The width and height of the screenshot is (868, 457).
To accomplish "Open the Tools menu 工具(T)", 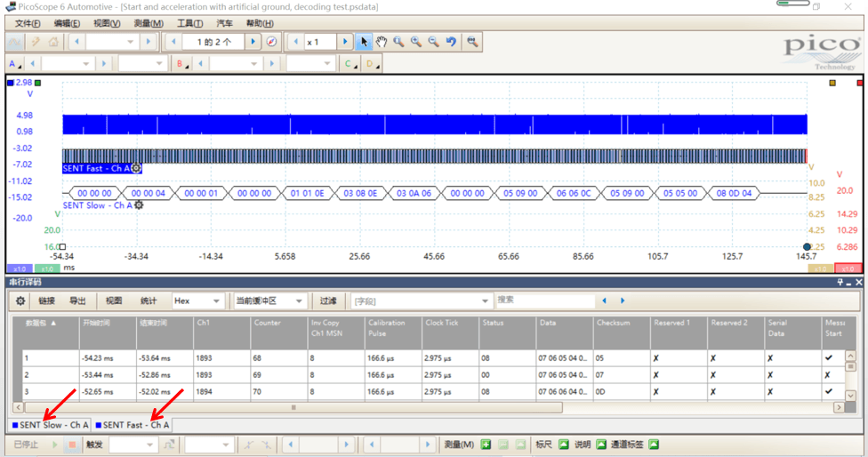I will (x=190, y=23).
